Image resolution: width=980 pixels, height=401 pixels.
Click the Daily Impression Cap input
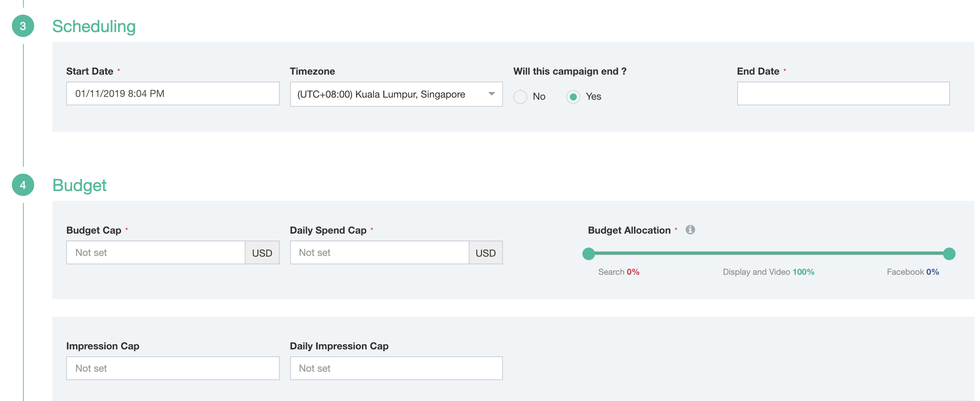point(395,368)
